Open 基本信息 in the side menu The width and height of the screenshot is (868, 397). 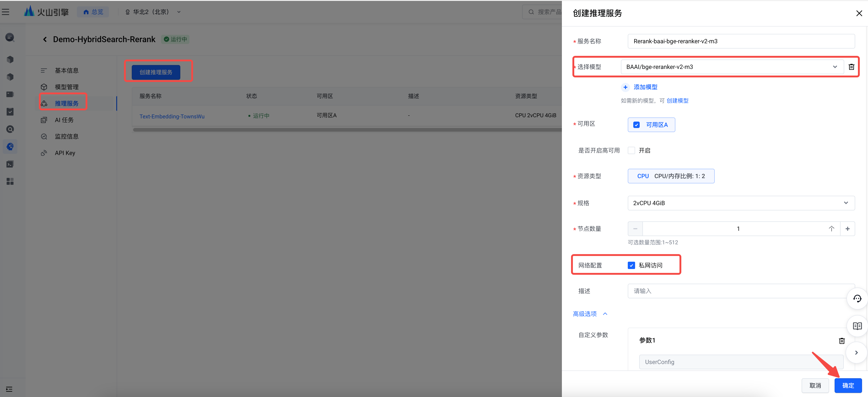(66, 71)
